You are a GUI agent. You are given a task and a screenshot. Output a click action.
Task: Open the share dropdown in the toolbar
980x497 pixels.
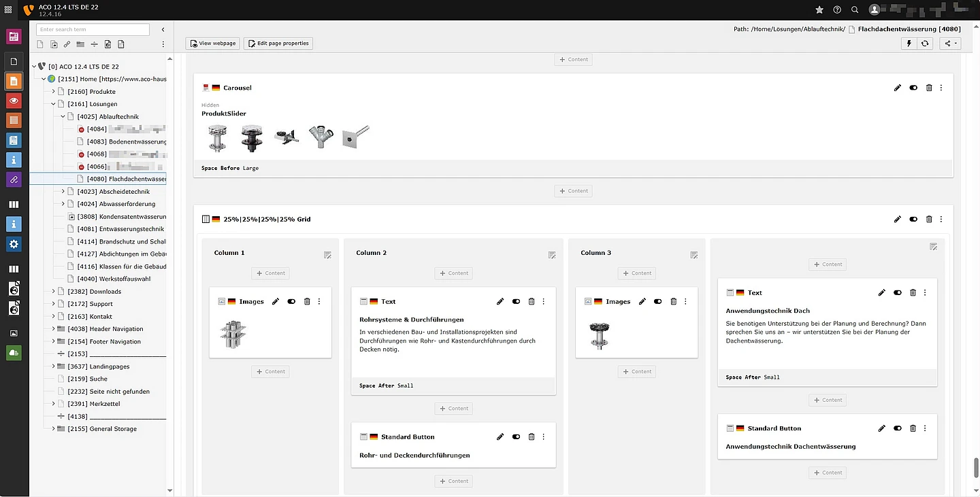coord(949,44)
